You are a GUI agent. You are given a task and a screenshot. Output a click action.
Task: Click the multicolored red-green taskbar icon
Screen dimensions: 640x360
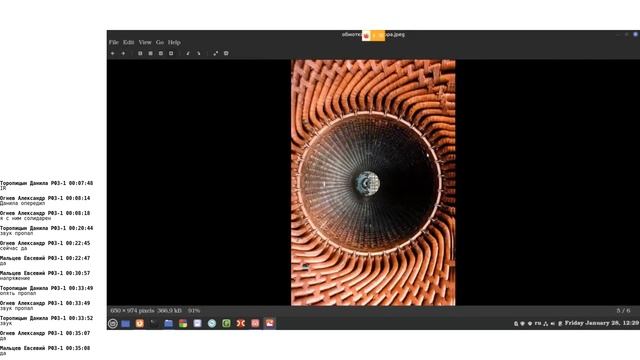[183, 324]
